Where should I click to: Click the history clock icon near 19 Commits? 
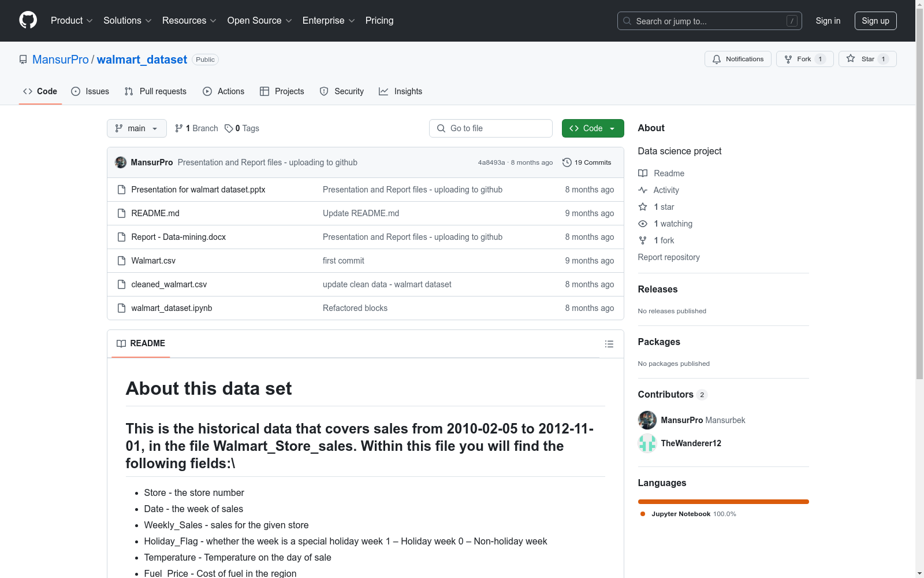567,162
